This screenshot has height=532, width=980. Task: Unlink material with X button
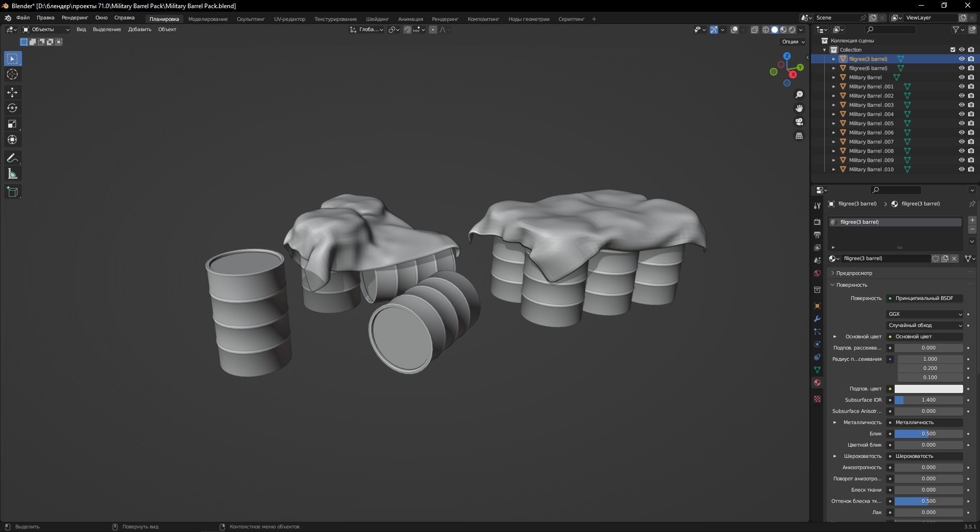(954, 259)
